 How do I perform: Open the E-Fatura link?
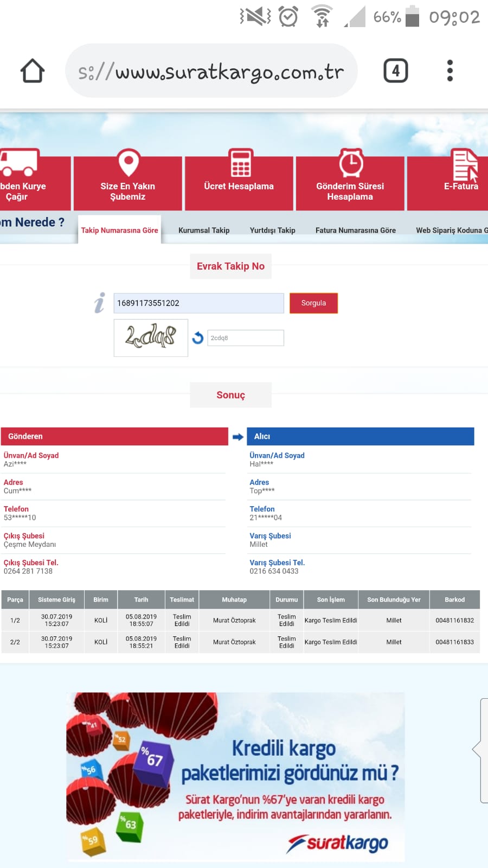point(461,186)
